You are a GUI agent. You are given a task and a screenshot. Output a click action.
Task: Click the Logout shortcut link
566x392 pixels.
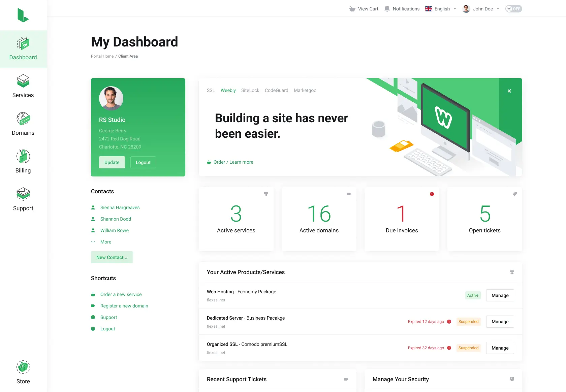(x=108, y=329)
